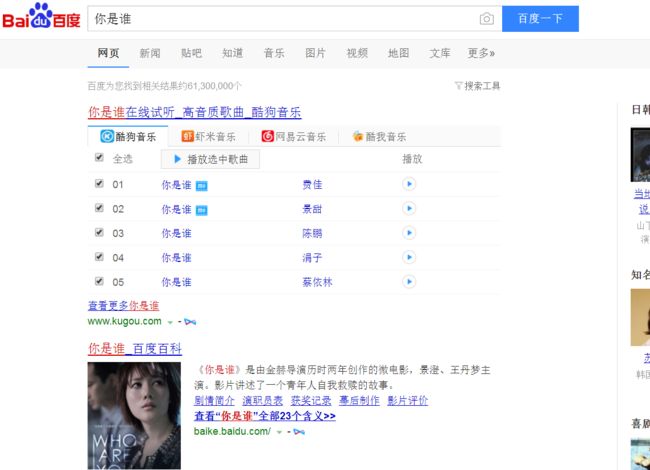Expand dropdown arrow after baike.baidu.com

click(279, 432)
